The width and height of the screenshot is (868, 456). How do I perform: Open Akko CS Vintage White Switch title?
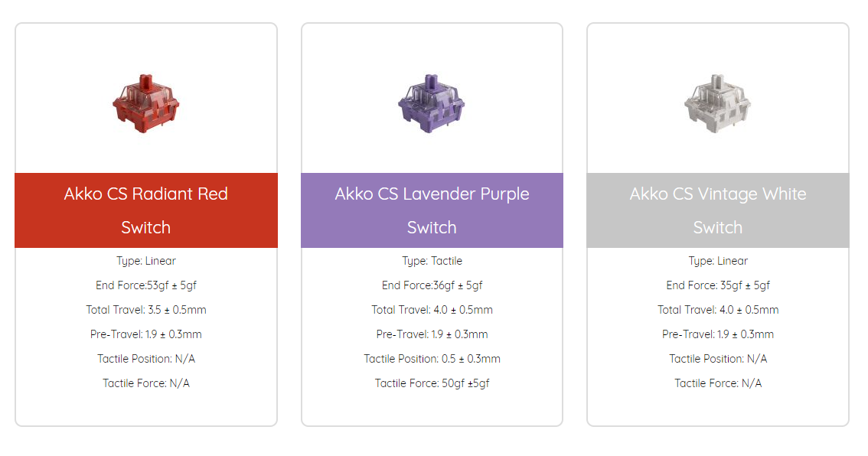coord(718,210)
